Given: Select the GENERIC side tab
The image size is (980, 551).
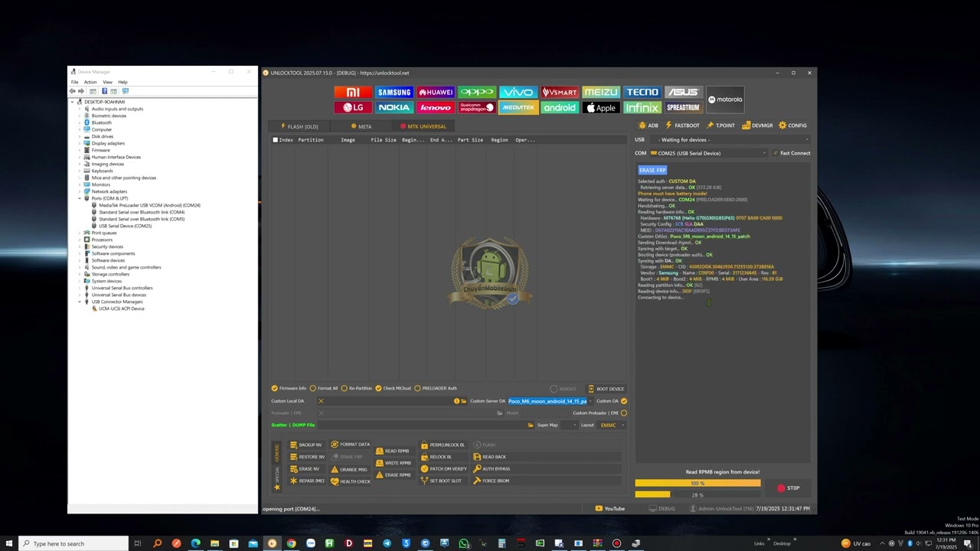Looking at the screenshot, I should pyautogui.click(x=277, y=452).
